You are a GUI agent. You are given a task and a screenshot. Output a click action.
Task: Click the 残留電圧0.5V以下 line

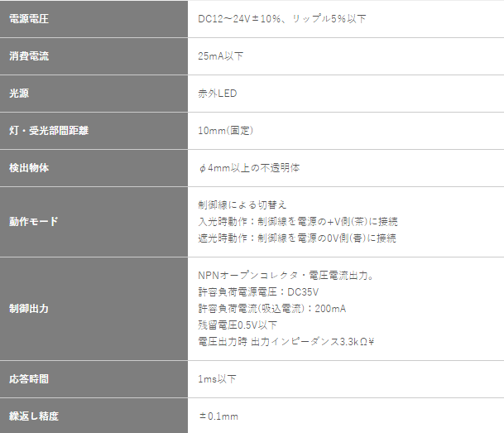[x=238, y=325]
